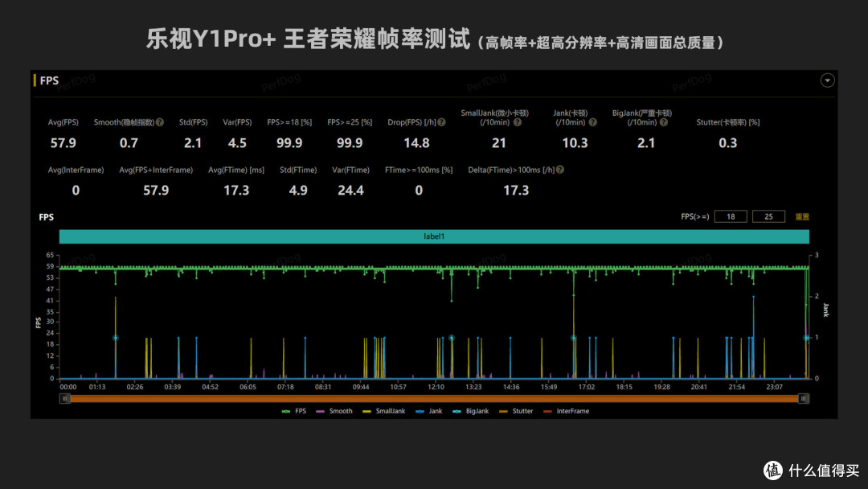Click the Jank(卡顿) help icon

(591, 122)
